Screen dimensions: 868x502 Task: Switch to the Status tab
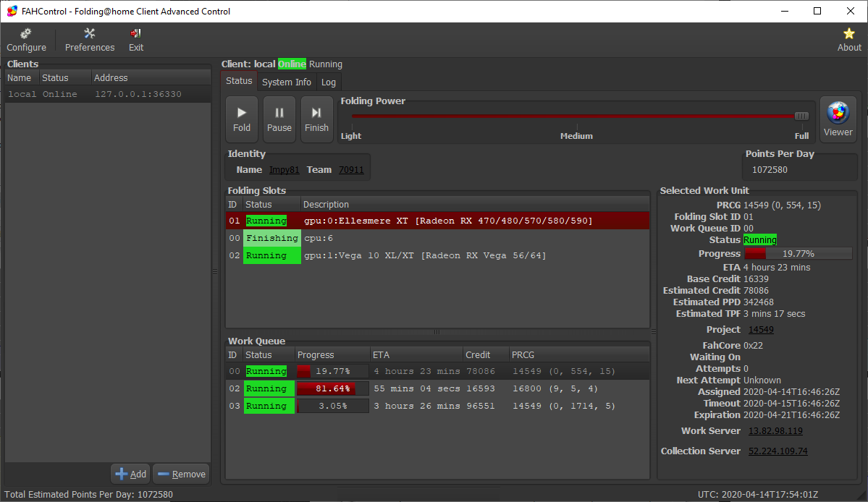tap(239, 81)
